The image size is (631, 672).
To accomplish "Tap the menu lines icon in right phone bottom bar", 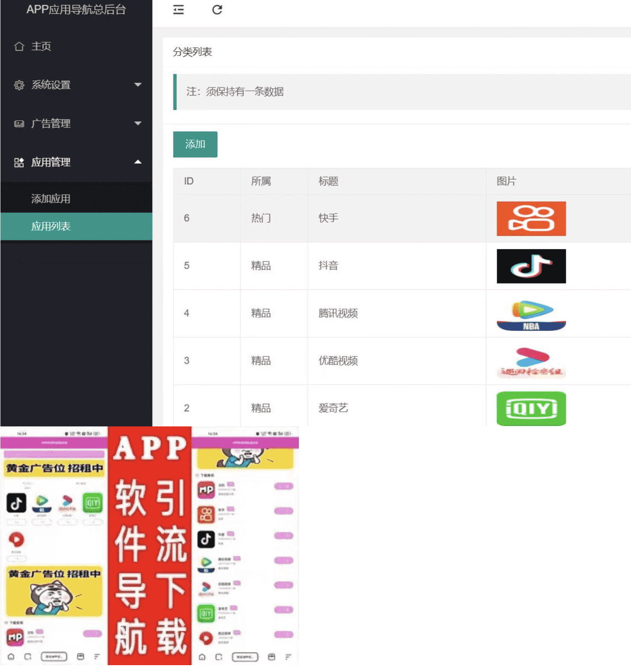I will 288,657.
